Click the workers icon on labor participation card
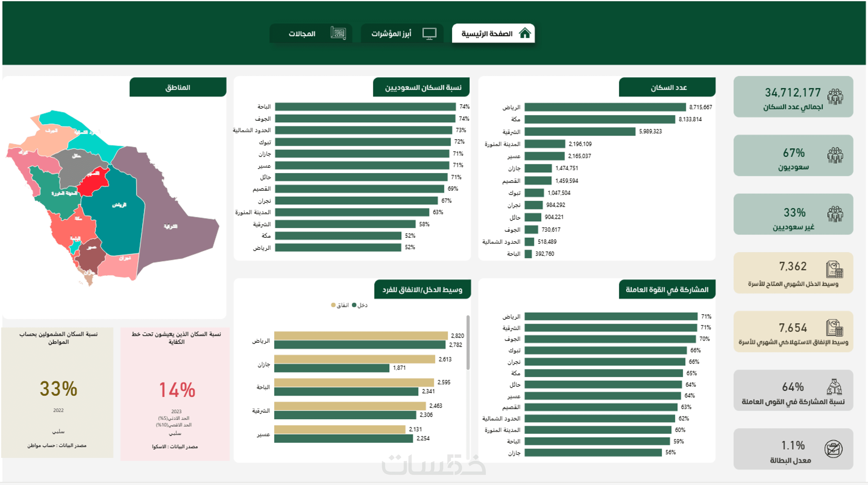The height and width of the screenshot is (485, 868). tap(834, 387)
